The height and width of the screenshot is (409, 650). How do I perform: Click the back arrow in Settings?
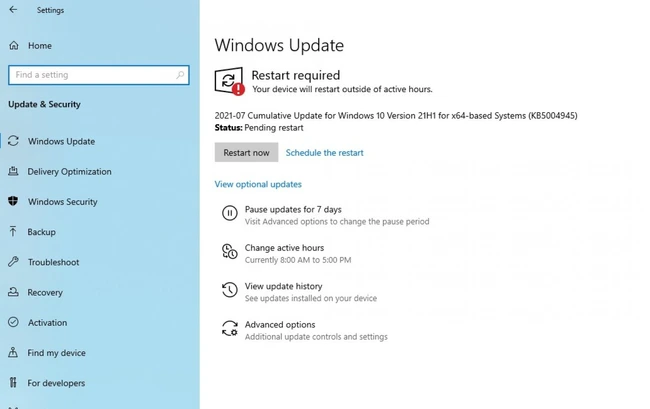[13, 10]
